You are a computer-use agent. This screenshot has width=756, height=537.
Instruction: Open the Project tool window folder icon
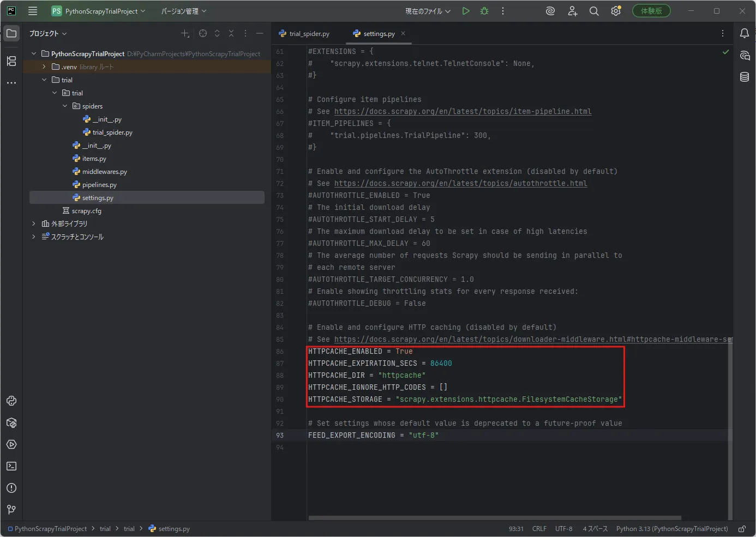(11, 33)
